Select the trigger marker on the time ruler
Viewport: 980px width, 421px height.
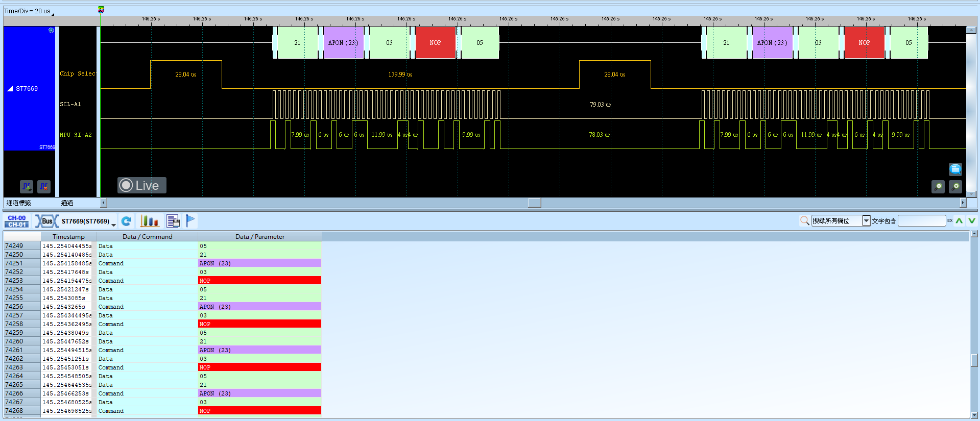click(x=101, y=10)
